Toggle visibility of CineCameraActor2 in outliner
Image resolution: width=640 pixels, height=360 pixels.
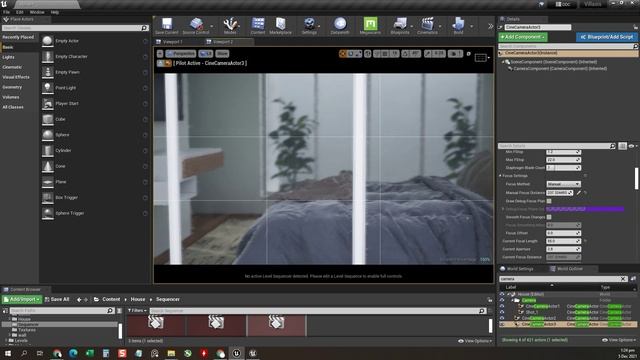tap(502, 318)
